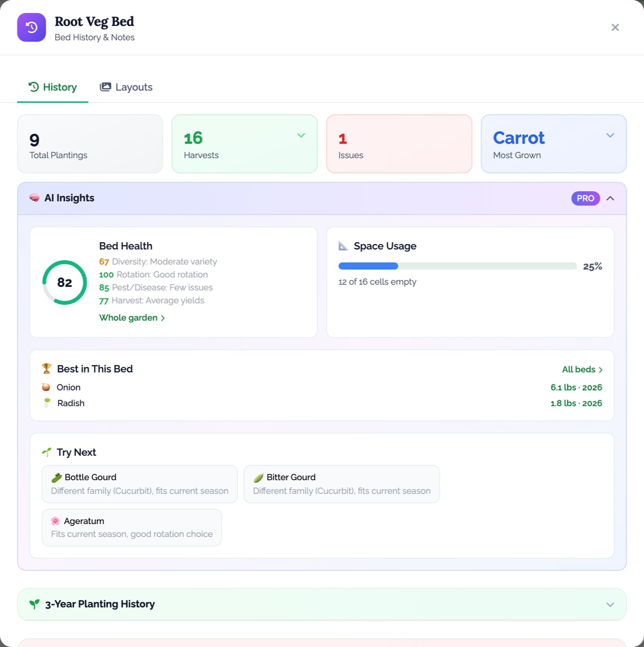This screenshot has height=647, width=644.
Task: Click the Ageratum flower icon
Action: (55, 521)
